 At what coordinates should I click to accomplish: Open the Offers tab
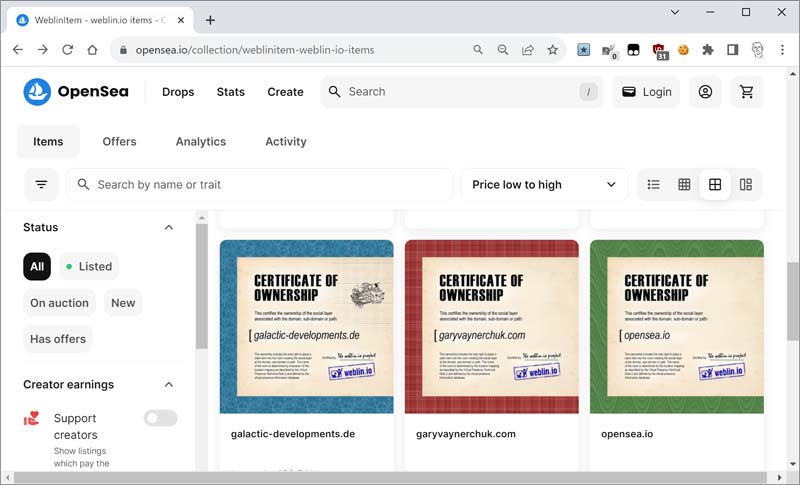[x=119, y=141]
